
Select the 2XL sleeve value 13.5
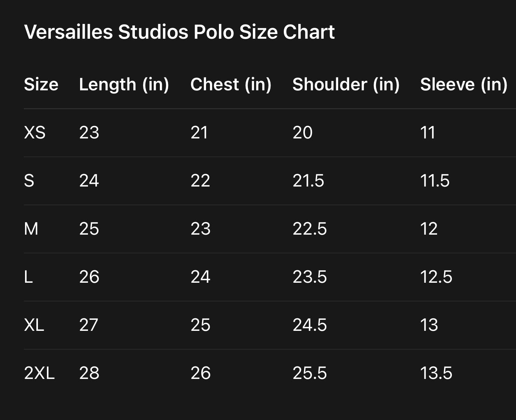pos(436,373)
